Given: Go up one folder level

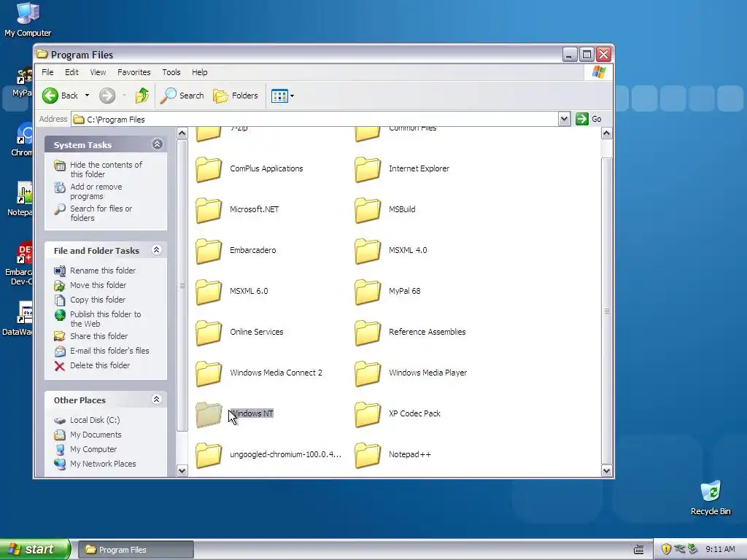Looking at the screenshot, I should coord(142,96).
